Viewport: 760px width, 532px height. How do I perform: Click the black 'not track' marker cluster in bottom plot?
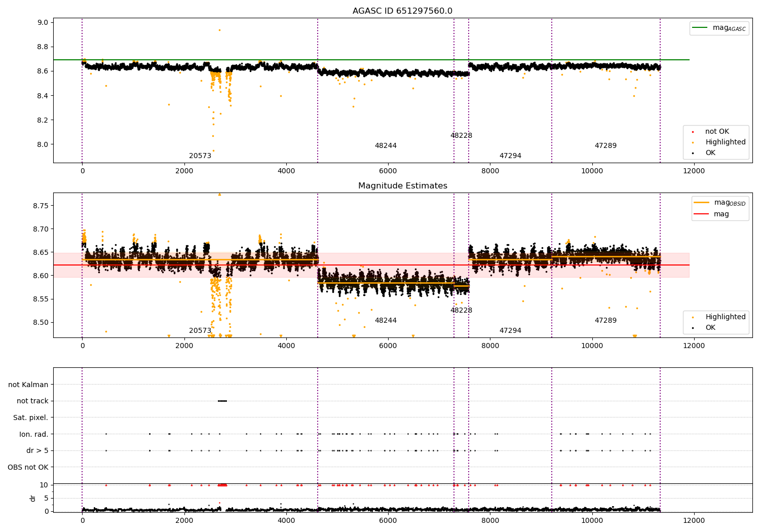[x=222, y=401]
